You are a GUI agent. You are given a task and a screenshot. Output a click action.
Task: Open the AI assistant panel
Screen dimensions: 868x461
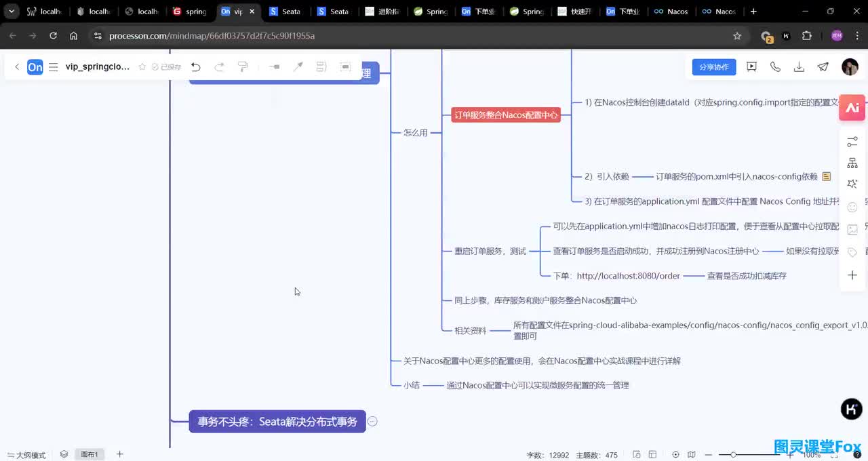coord(852,108)
